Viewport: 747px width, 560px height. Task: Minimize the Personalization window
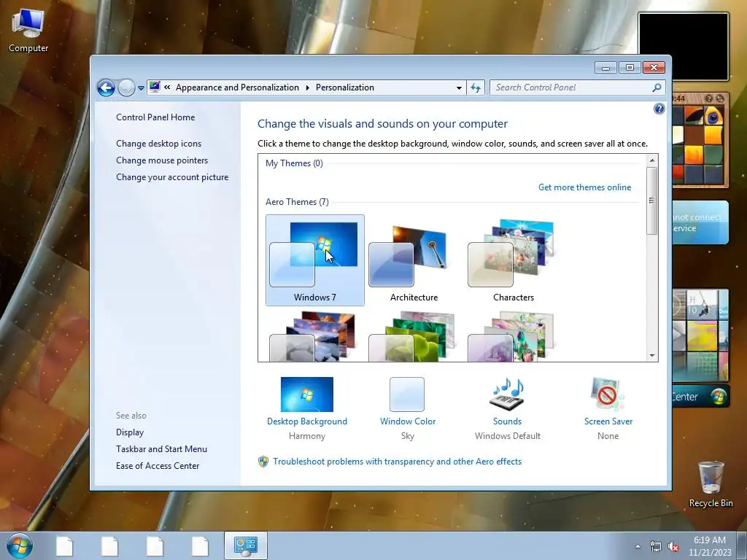click(x=605, y=68)
